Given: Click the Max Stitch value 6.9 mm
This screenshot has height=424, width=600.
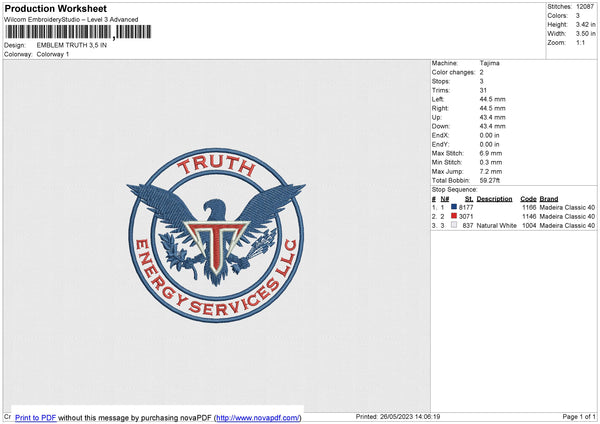Looking at the screenshot, I should [491, 153].
